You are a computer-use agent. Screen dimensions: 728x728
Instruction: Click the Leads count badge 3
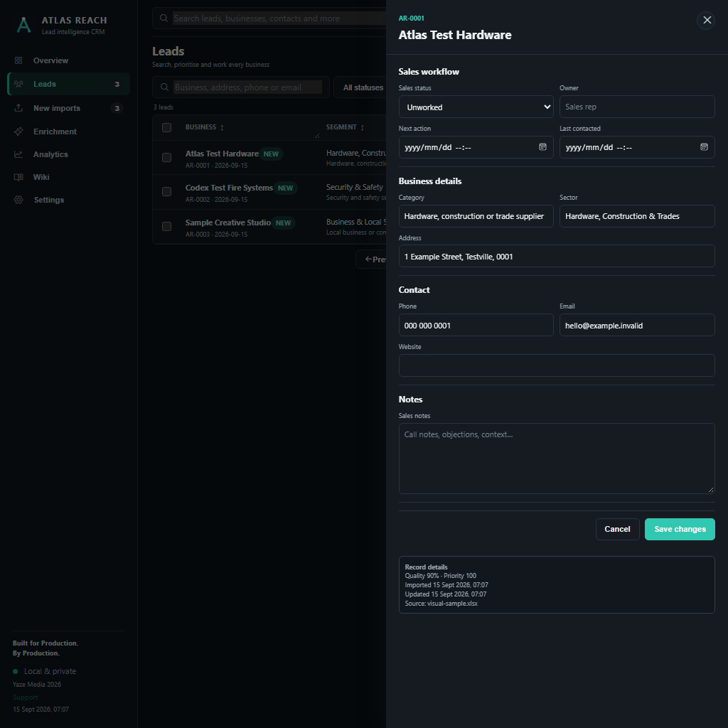117,84
